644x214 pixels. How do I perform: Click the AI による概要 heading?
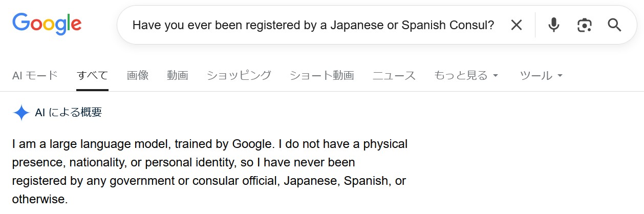69,113
